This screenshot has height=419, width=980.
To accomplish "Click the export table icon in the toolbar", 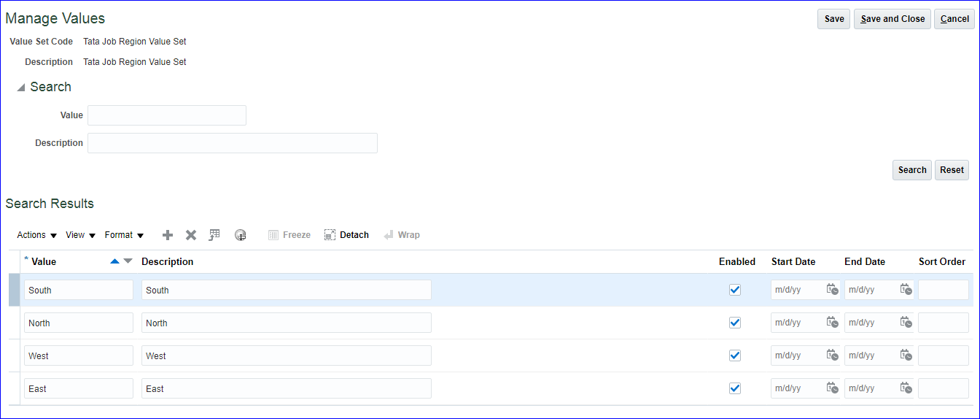I will point(214,235).
